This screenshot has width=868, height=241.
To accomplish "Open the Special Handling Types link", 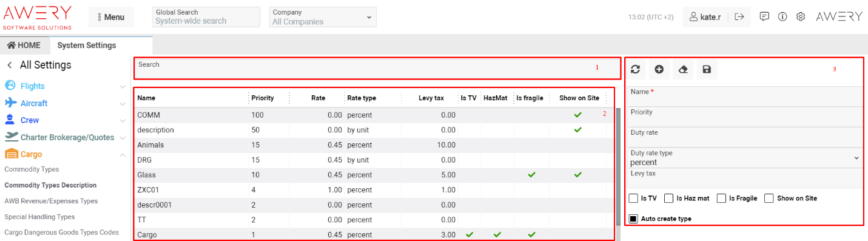I will tap(39, 217).
